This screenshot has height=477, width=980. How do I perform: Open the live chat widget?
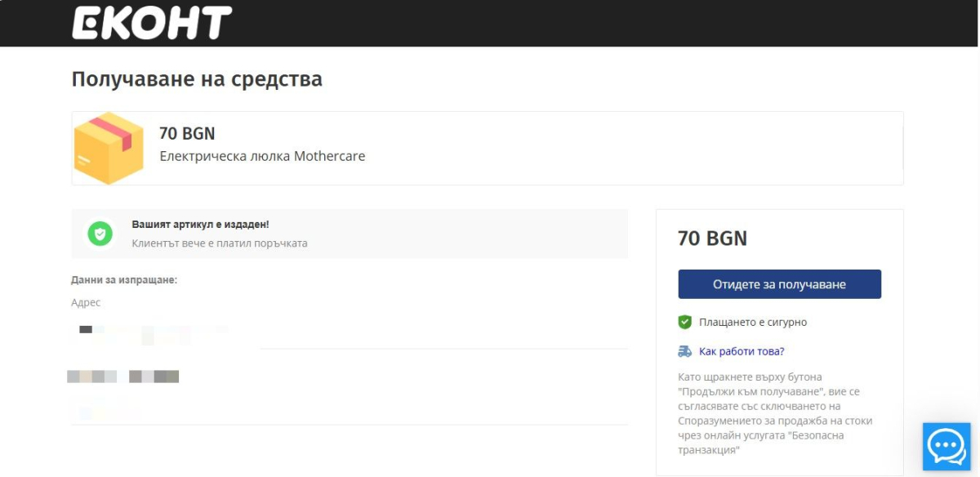coord(946,446)
